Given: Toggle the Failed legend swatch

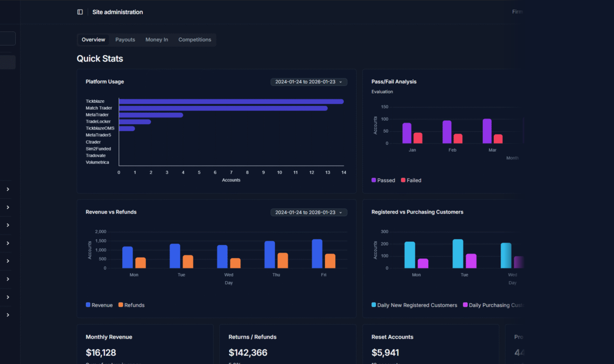Looking at the screenshot, I should 403,180.
